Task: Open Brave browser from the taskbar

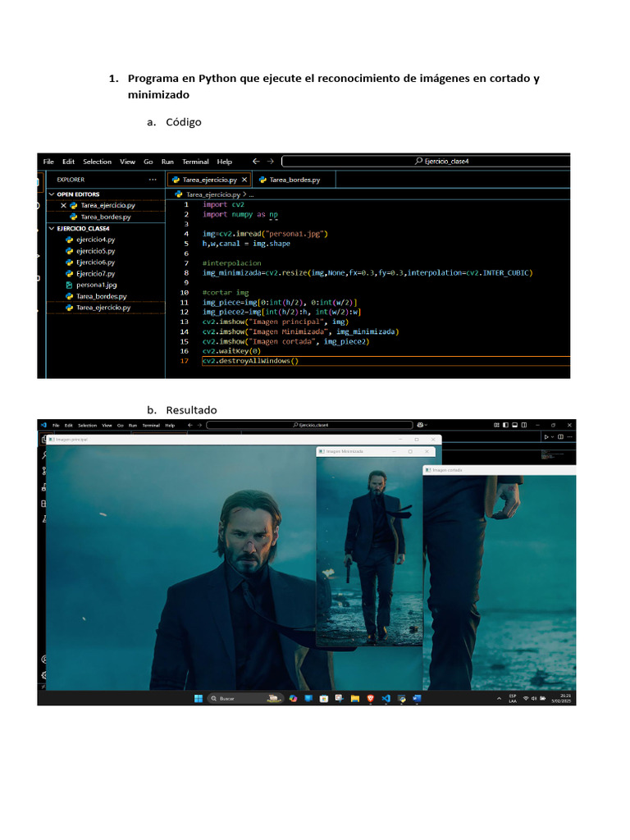Action: (x=370, y=698)
